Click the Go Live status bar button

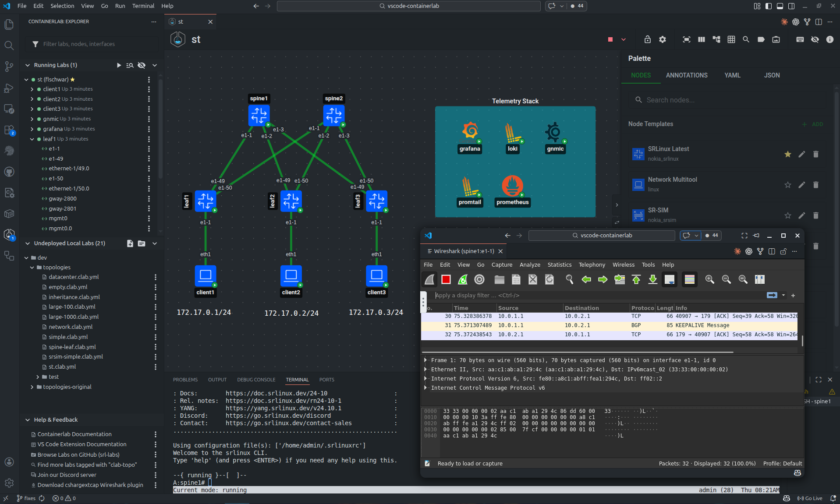pyautogui.click(x=810, y=499)
